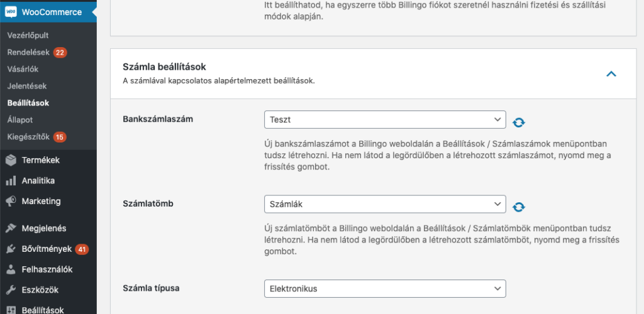Click the Eszközök wrench icon
Screen dimensions: 644x314
tap(11, 290)
